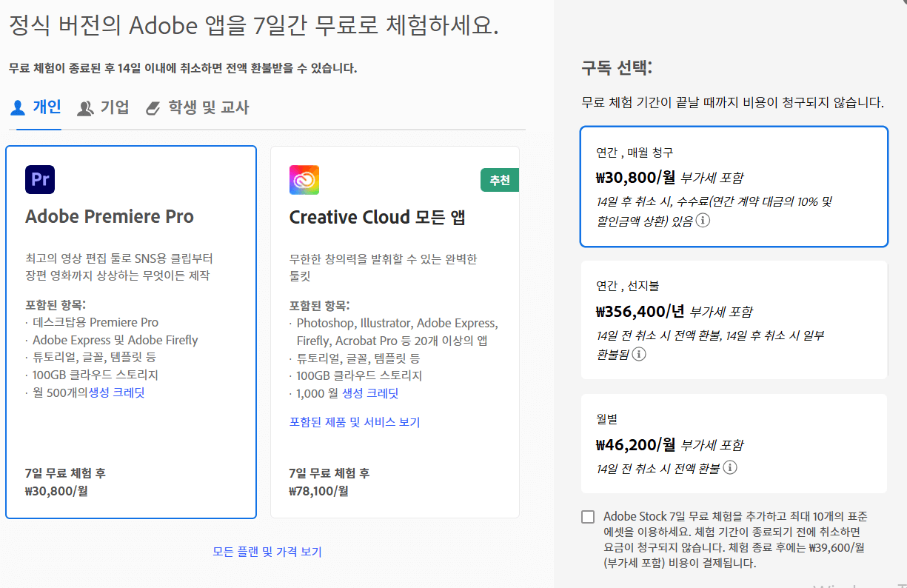Click the Creative Cloud rainbow logo icon
Screen dimensions: 907x588
[x=304, y=179]
